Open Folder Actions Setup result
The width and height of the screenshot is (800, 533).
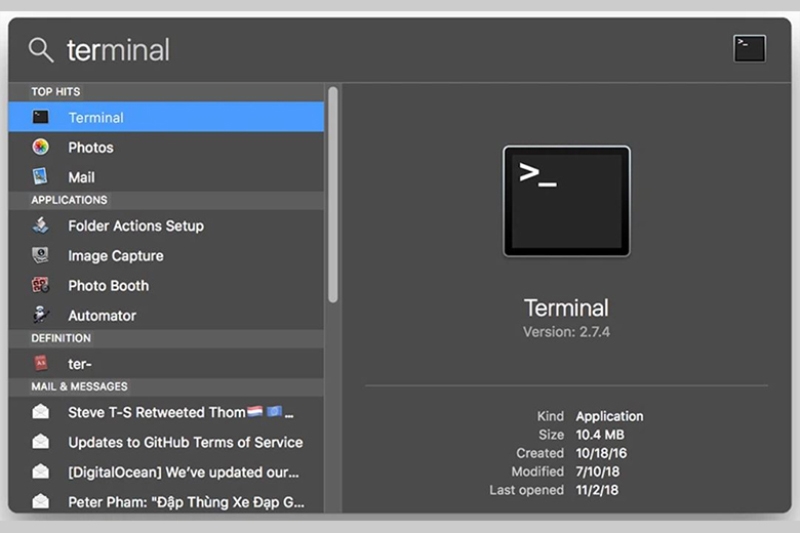tap(166, 225)
